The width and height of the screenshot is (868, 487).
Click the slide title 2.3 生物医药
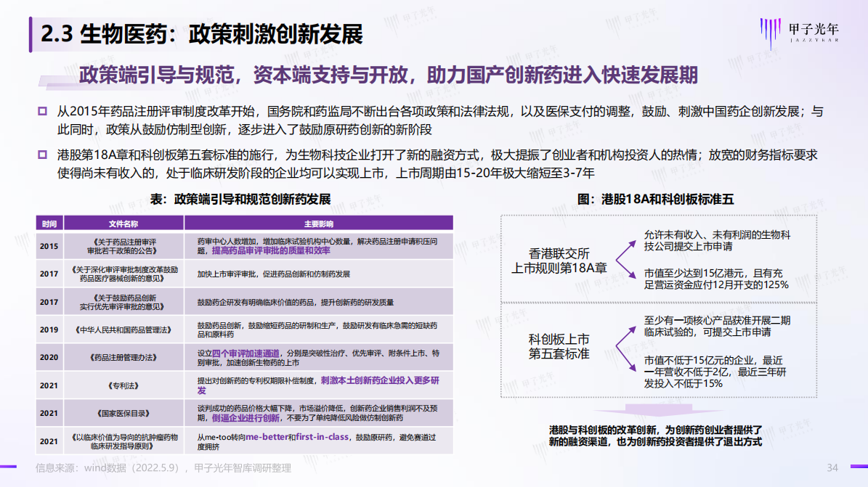click(201, 33)
